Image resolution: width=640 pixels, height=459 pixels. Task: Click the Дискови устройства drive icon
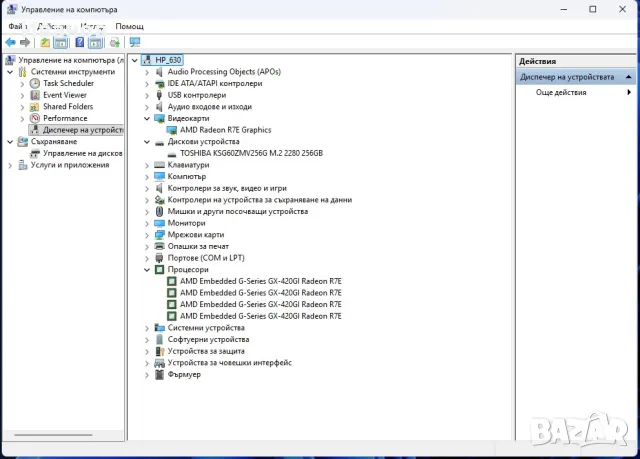[x=159, y=143]
